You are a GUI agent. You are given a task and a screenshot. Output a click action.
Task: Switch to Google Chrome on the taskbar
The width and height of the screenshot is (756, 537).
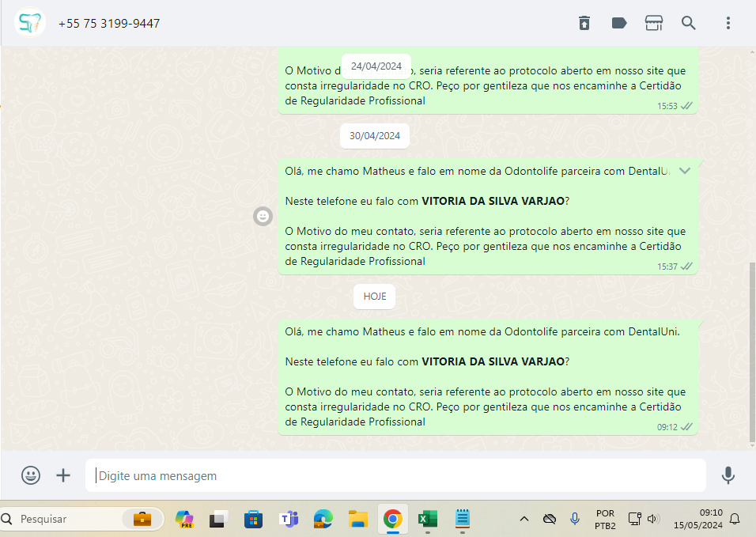[x=393, y=519]
